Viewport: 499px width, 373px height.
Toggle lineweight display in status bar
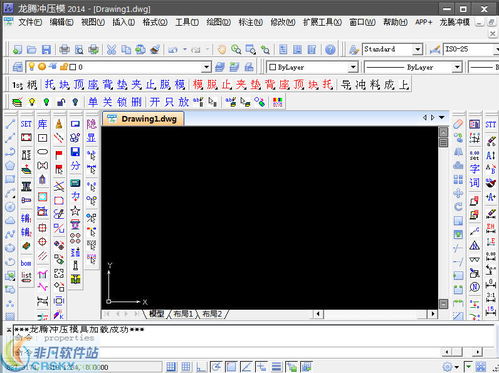[276, 367]
